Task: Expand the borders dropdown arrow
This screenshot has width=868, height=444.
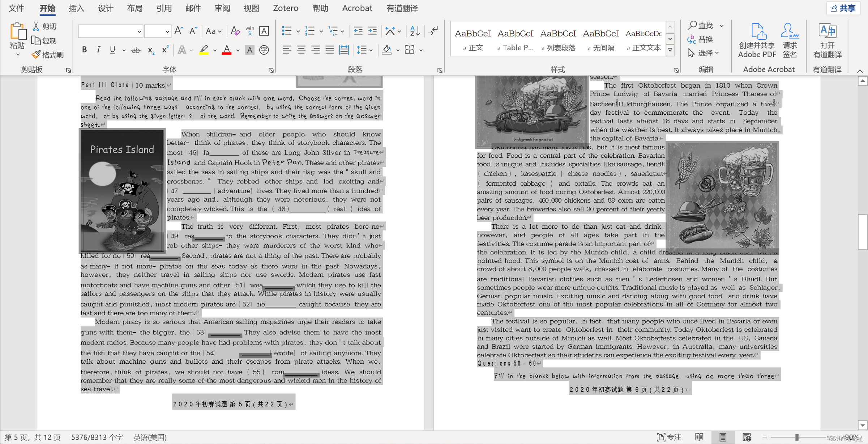Action: pyautogui.click(x=421, y=50)
